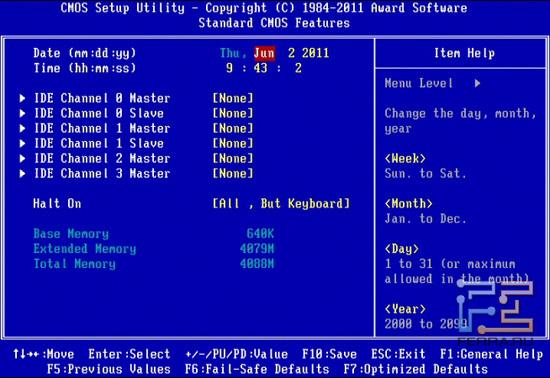The height and width of the screenshot is (378, 550).
Task: Click the Date (mm:dd:yy) label
Action: (x=85, y=53)
